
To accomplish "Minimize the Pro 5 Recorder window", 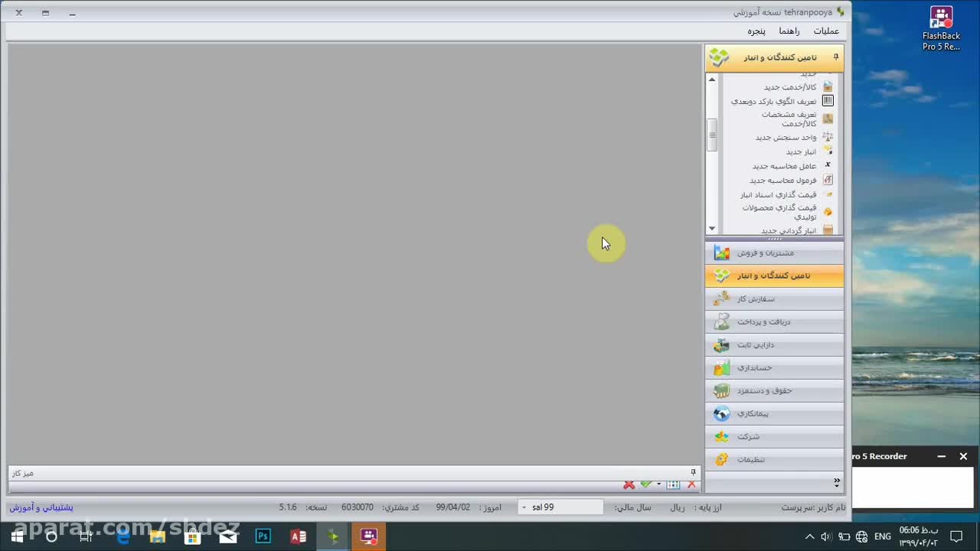I will [942, 456].
